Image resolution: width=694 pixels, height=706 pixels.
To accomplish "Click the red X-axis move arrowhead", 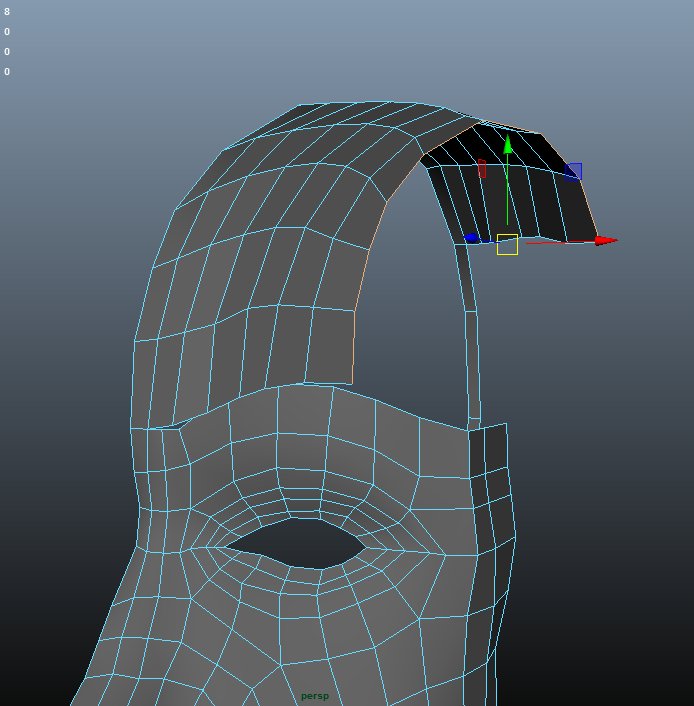I will (x=606, y=240).
